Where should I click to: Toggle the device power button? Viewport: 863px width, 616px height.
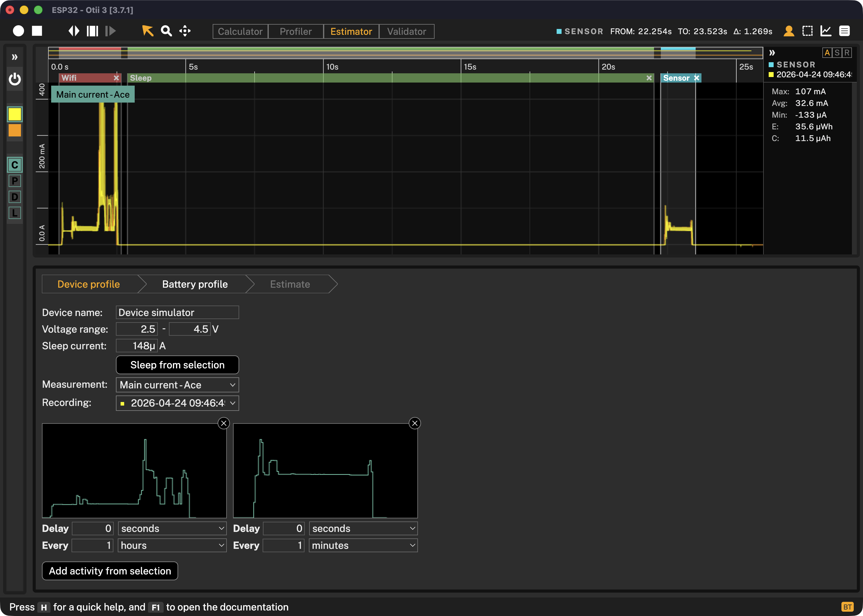[15, 79]
